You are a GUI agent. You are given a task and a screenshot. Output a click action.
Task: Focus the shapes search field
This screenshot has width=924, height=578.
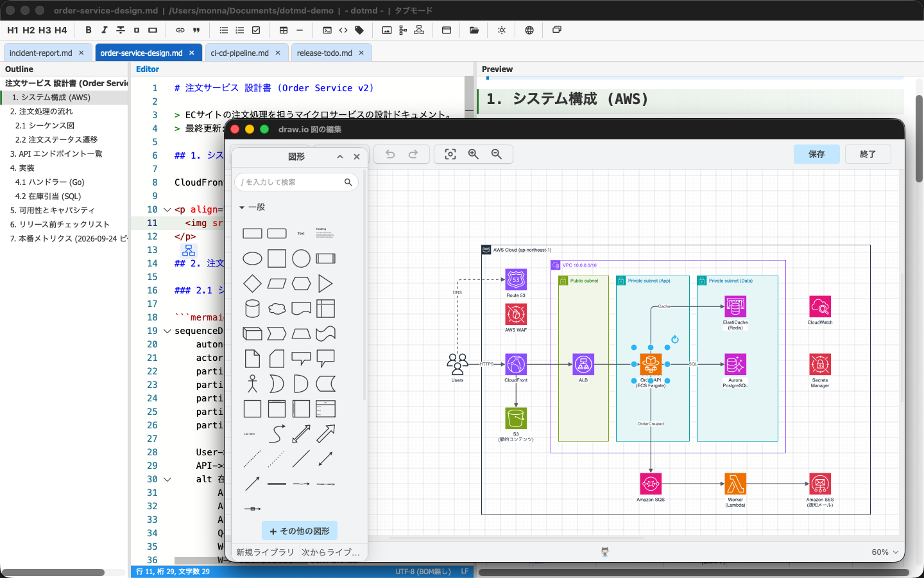coord(296,182)
